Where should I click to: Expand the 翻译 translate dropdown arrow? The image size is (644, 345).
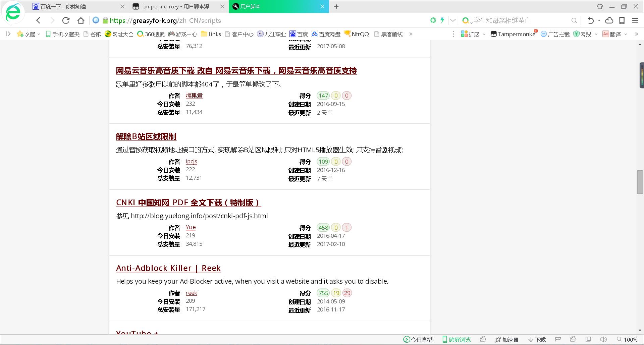pos(625,34)
